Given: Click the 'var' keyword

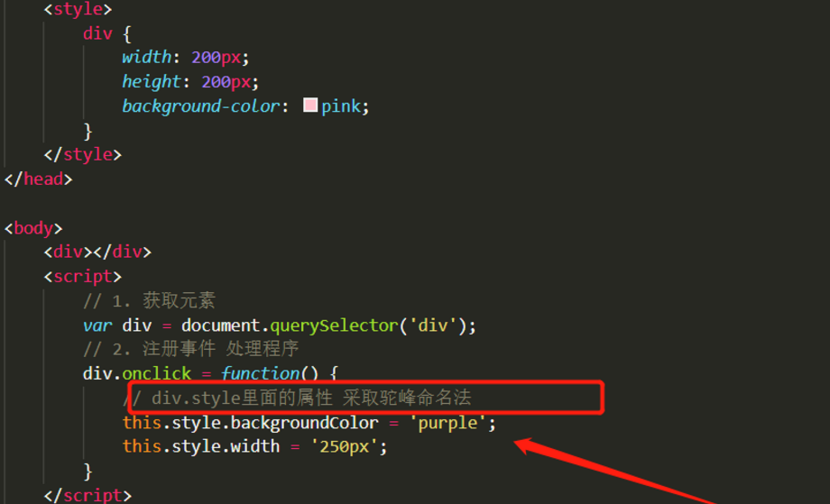Looking at the screenshot, I should pos(97,325).
